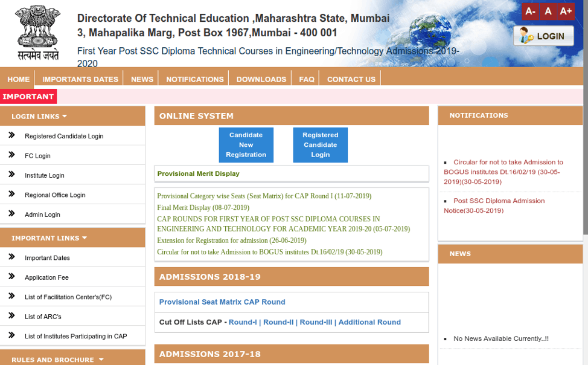Open IMPORTANTS DATES menu item
Image resolution: width=588 pixels, height=365 pixels.
pyautogui.click(x=80, y=79)
